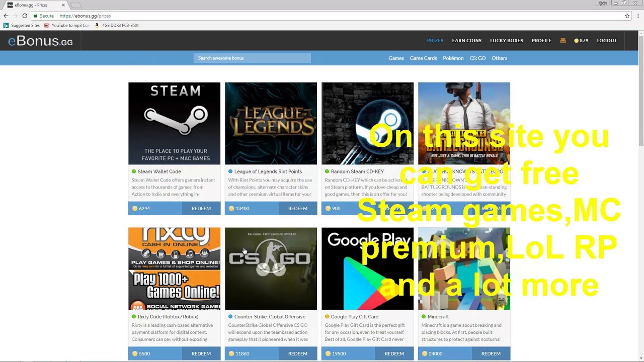The height and width of the screenshot is (362, 644).
Task: Open the Random Steam CD-KEY image
Action: click(367, 123)
